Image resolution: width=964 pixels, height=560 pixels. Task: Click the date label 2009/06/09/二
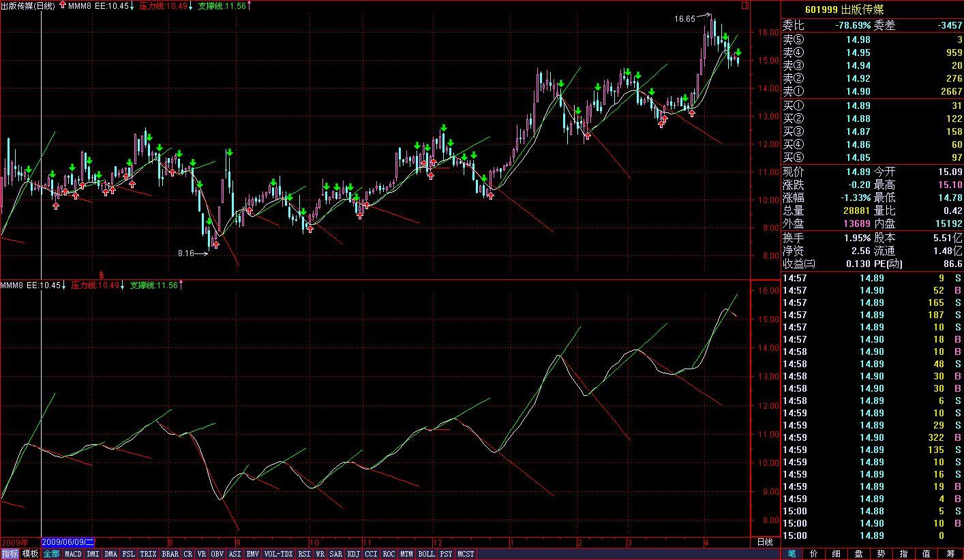click(68, 542)
